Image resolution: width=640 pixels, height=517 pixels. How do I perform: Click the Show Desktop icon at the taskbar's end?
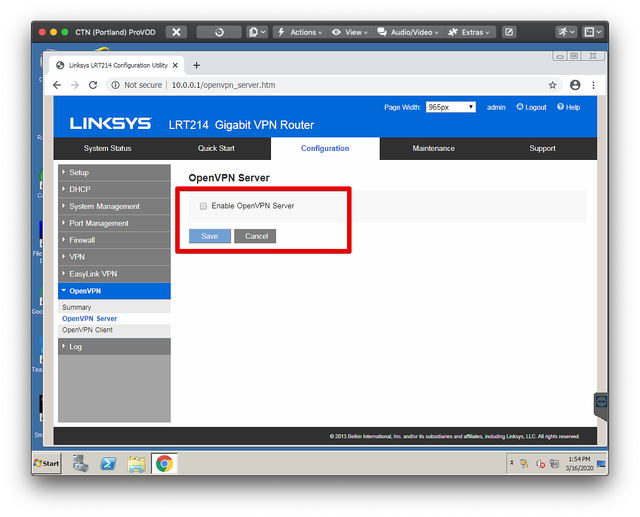(x=601, y=464)
